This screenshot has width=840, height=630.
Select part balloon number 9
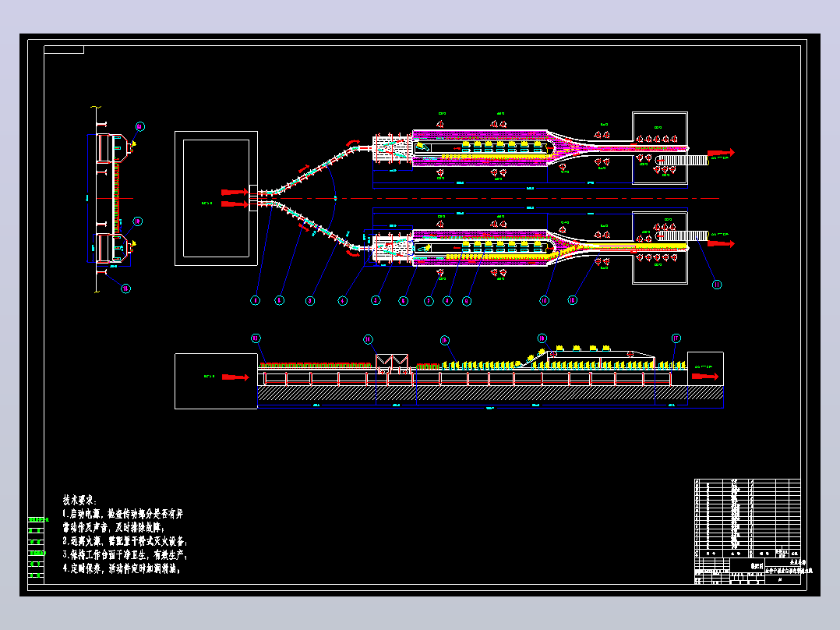click(467, 301)
